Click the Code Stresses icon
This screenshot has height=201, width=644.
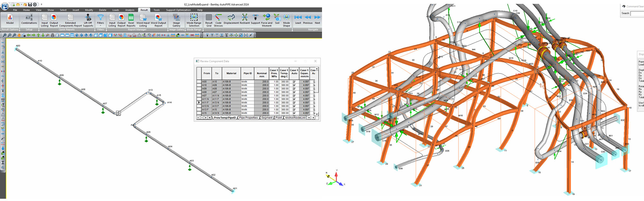coord(218,19)
